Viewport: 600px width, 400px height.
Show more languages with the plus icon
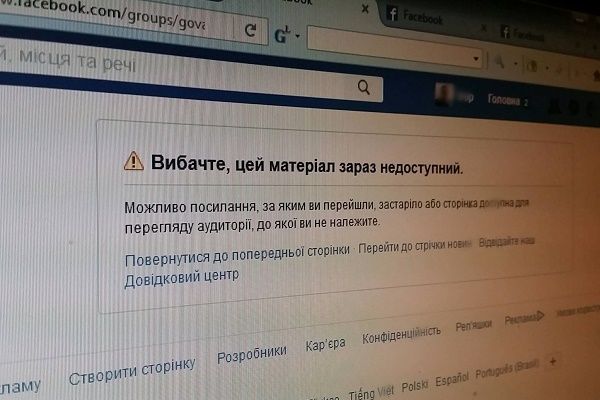tap(553, 361)
